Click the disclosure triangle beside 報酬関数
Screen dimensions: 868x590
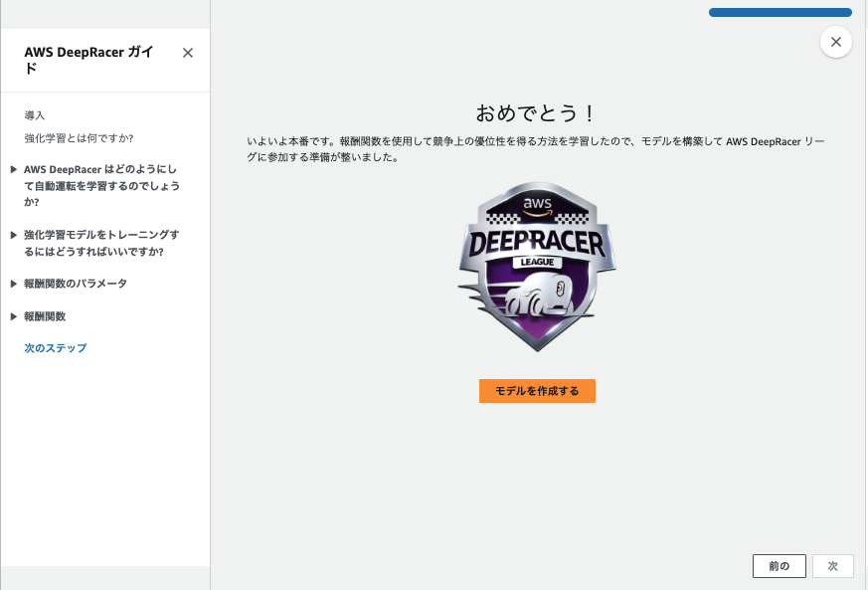[14, 316]
